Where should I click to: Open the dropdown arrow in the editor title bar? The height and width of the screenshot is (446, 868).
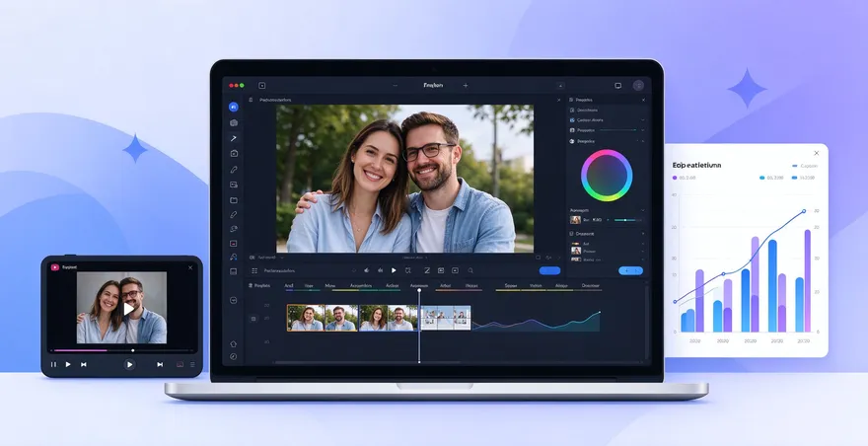pos(560,86)
